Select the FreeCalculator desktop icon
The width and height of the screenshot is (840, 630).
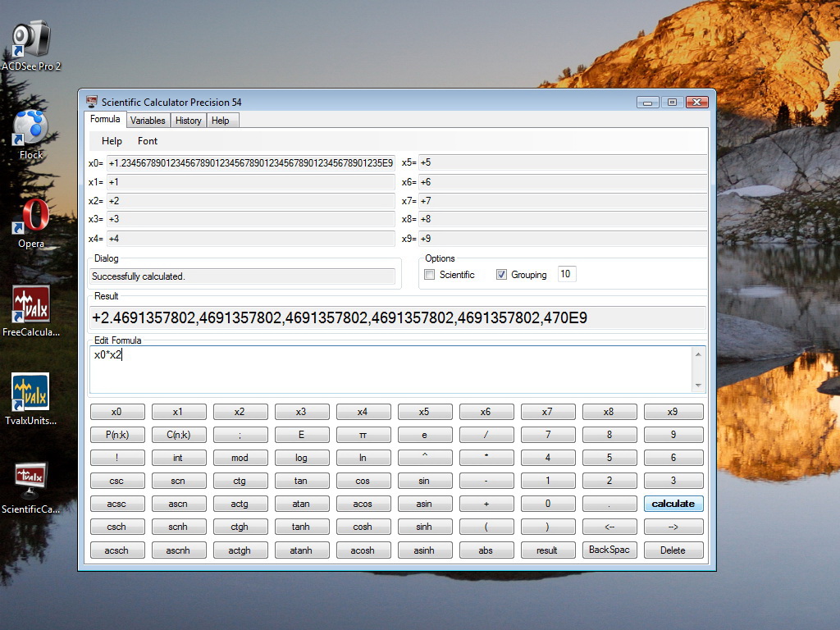pyautogui.click(x=31, y=306)
